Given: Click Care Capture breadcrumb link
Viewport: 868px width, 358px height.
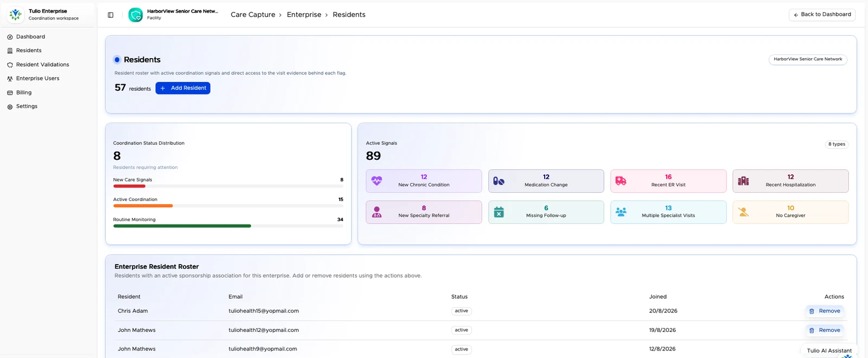Looking at the screenshot, I should (253, 15).
